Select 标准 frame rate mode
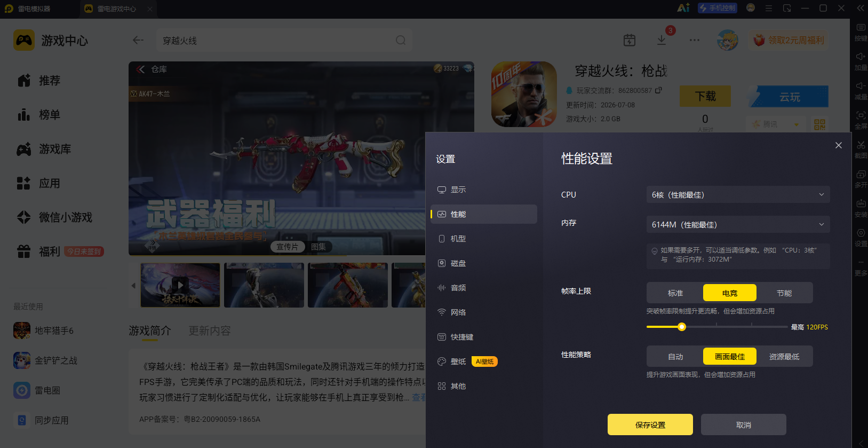The height and width of the screenshot is (448, 868). (675, 293)
